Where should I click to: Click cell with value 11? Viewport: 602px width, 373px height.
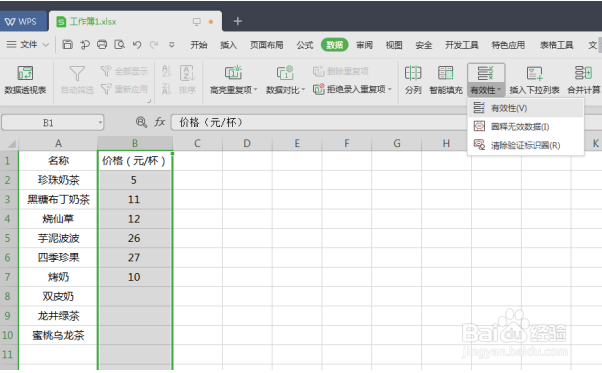134,199
